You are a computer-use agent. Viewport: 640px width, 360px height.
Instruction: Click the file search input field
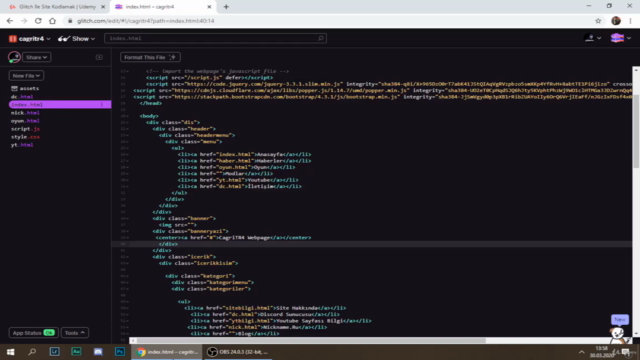click(x=215, y=38)
